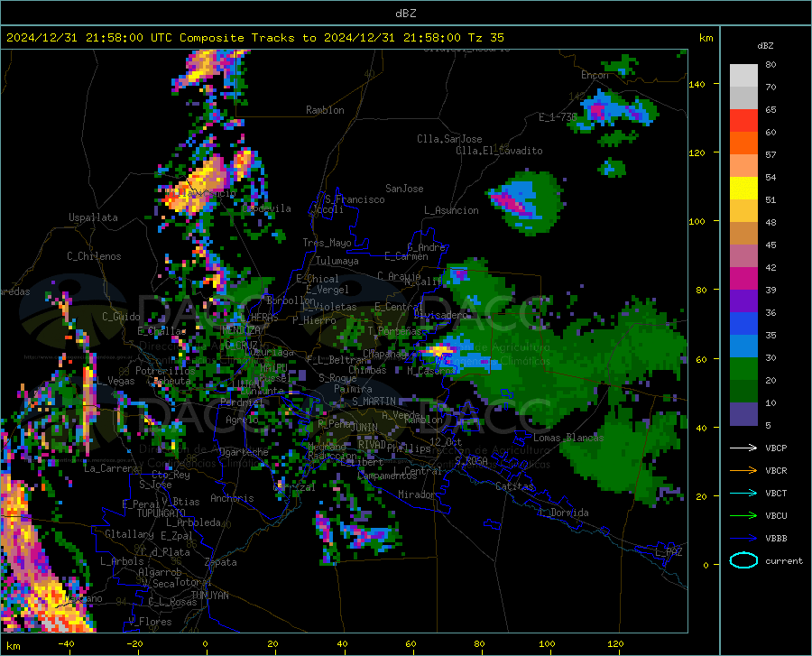Click the 'Encon' place label
The width and height of the screenshot is (812, 656).
click(595, 75)
